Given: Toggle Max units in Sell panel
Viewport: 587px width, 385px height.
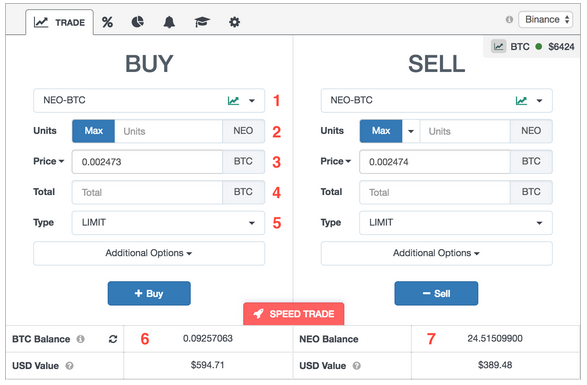Looking at the screenshot, I should pyautogui.click(x=381, y=131).
